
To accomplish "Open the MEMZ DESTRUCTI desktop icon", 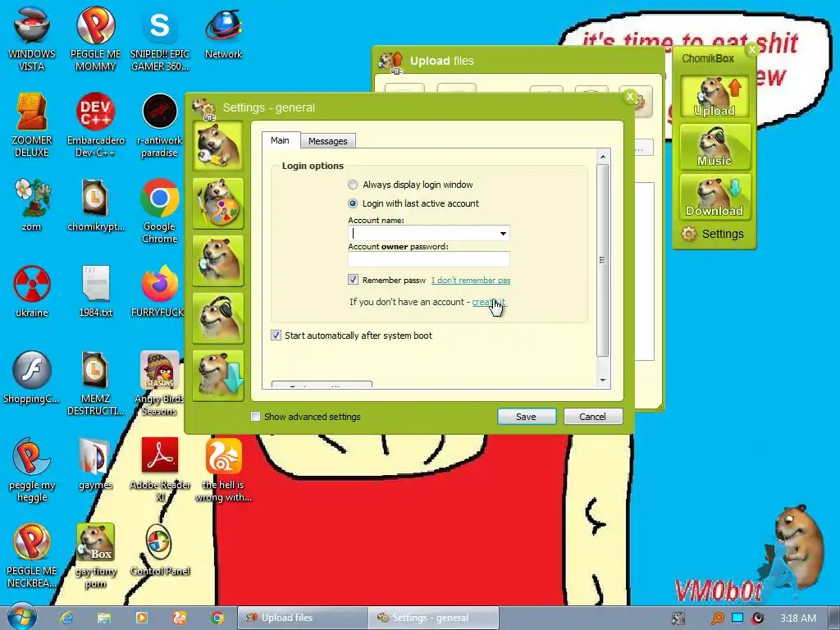I will point(95,383).
